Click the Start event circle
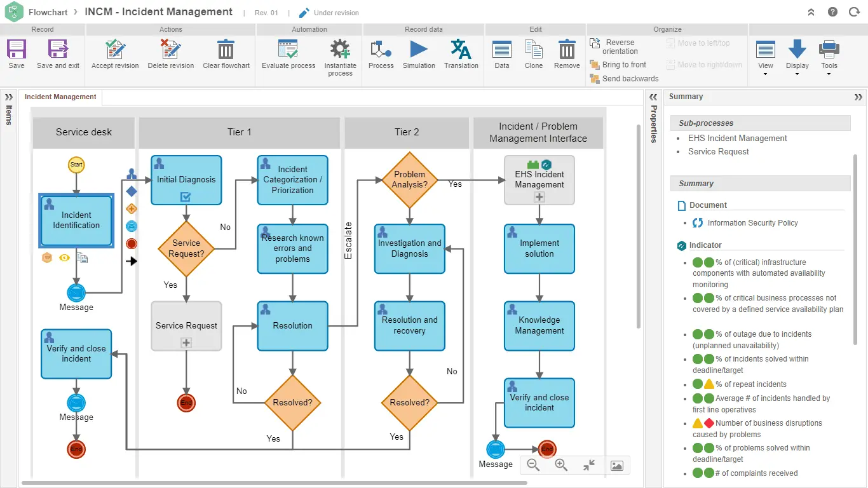 click(x=76, y=165)
